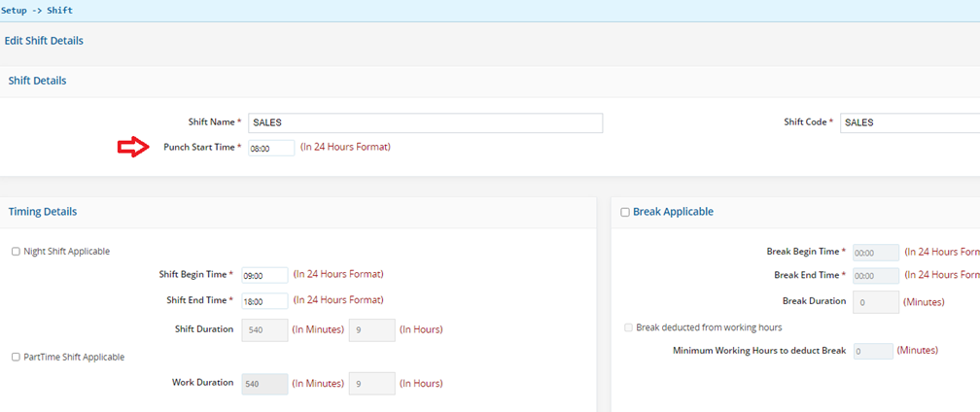Click Work Duration minutes field
This screenshot has height=412, width=980.
pos(265,383)
